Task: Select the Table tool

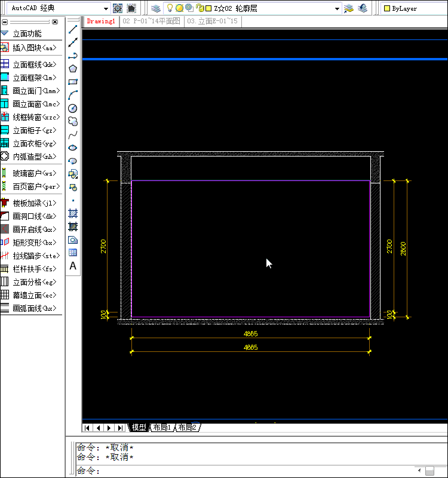Action: (73, 253)
